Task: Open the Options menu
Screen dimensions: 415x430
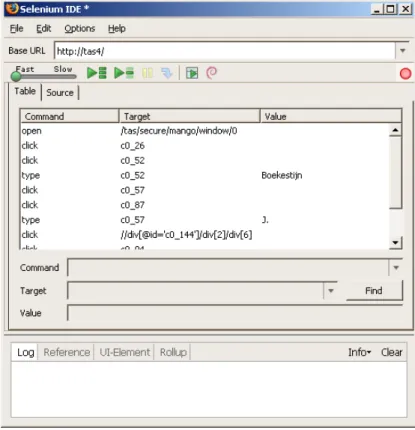Action: 80,29
